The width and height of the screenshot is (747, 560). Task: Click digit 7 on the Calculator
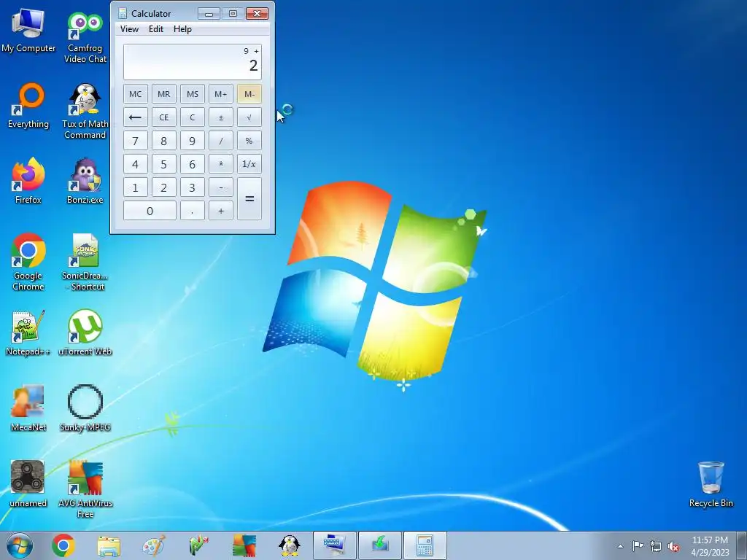point(135,141)
